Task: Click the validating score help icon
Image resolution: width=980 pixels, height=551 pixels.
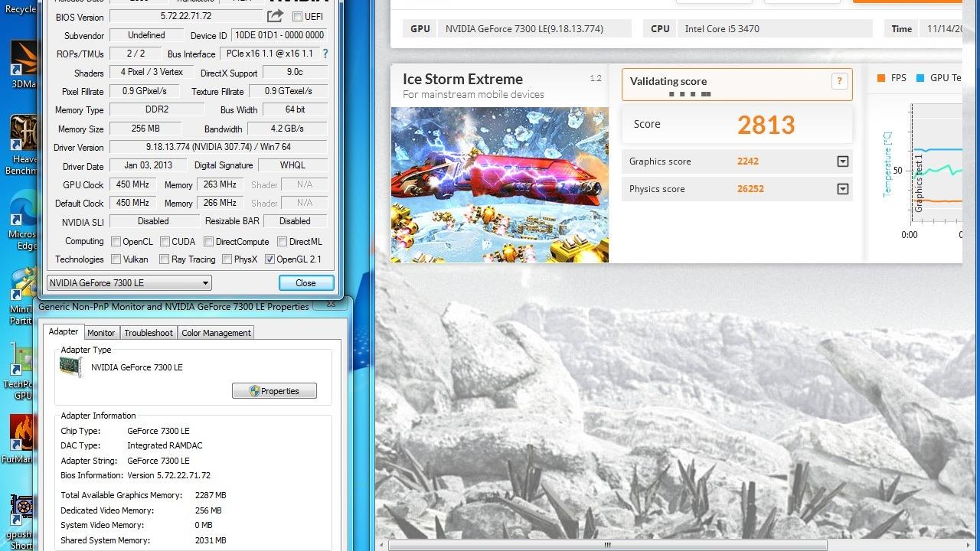Action: (839, 81)
